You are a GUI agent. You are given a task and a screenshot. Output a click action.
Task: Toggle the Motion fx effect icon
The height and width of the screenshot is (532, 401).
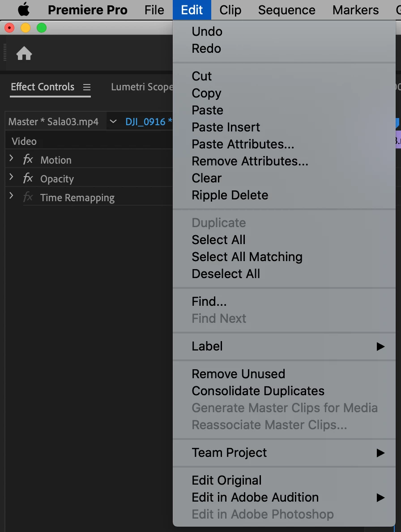pyautogui.click(x=28, y=160)
